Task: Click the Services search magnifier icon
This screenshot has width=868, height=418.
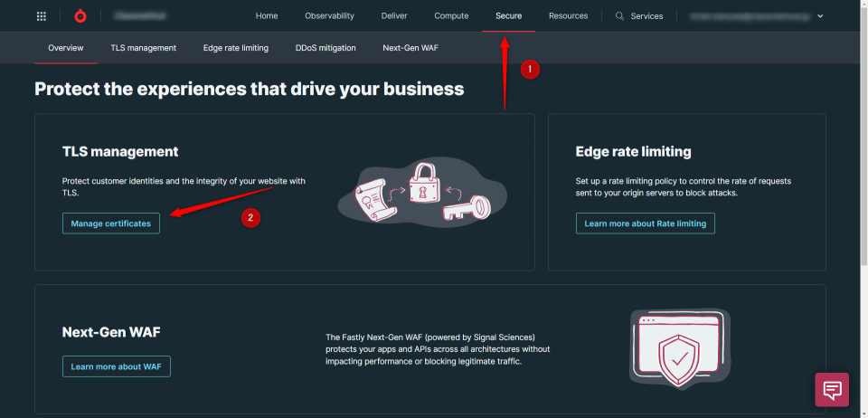Action: pos(619,16)
